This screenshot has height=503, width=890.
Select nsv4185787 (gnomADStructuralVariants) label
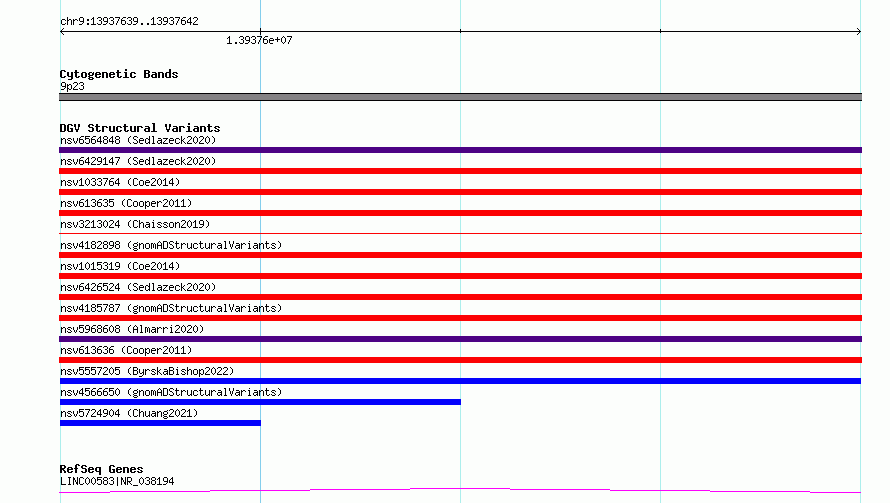(171, 308)
